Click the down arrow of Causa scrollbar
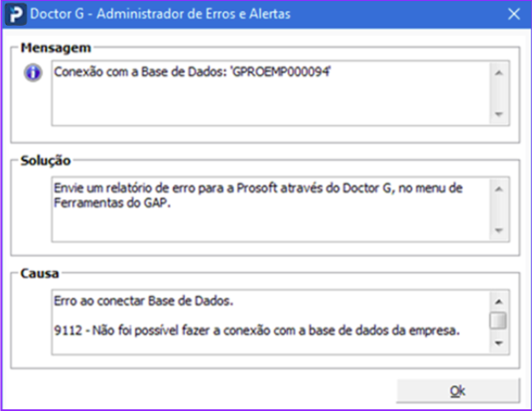This screenshot has width=532, height=411. (x=498, y=343)
